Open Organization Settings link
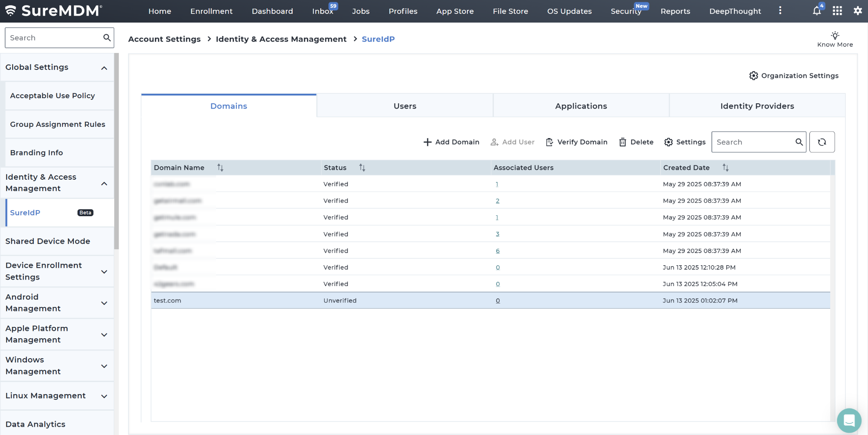The image size is (868, 435). point(794,76)
